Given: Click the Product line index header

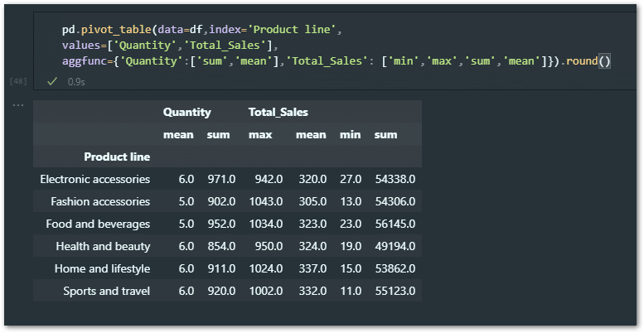Looking at the screenshot, I should pyautogui.click(x=117, y=157).
